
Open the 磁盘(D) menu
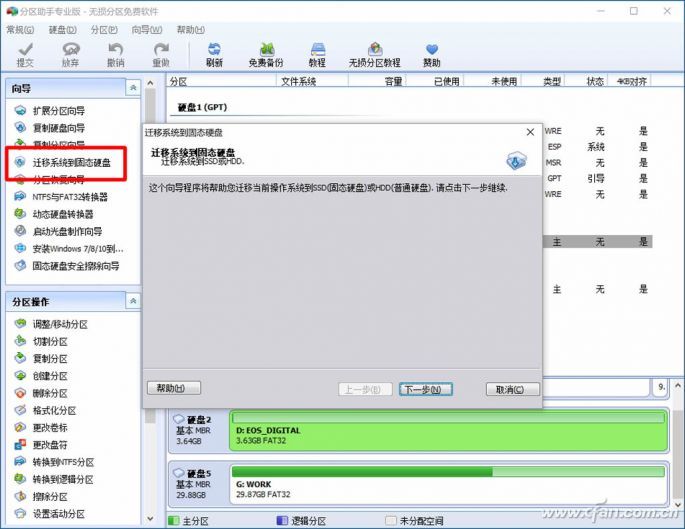tap(64, 30)
